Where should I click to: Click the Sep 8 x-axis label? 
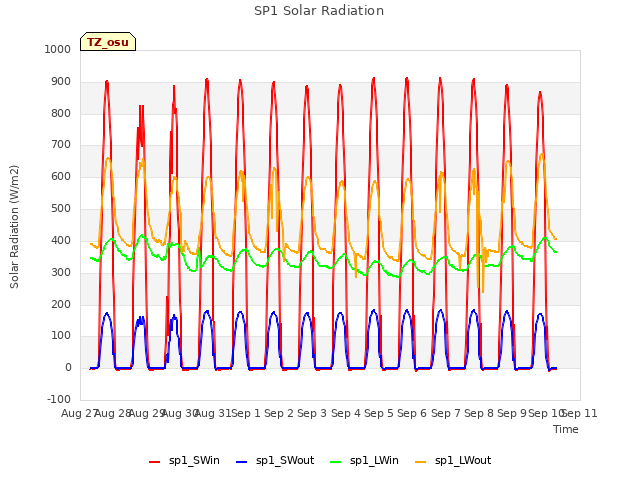point(479,413)
